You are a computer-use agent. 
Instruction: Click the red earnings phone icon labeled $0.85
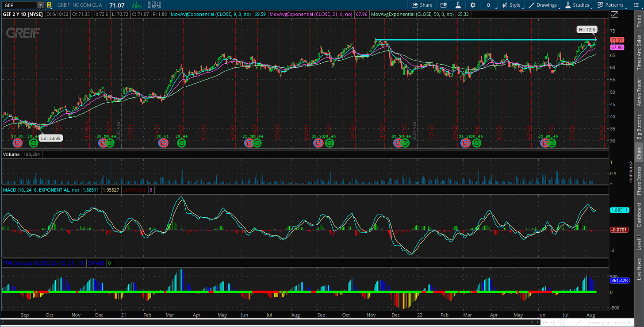coord(17,143)
